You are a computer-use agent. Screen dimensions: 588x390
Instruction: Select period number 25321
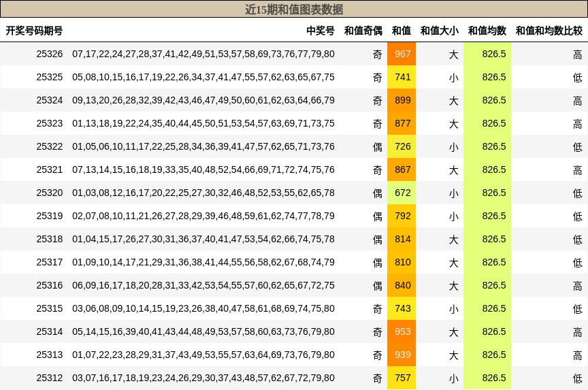[x=50, y=170]
